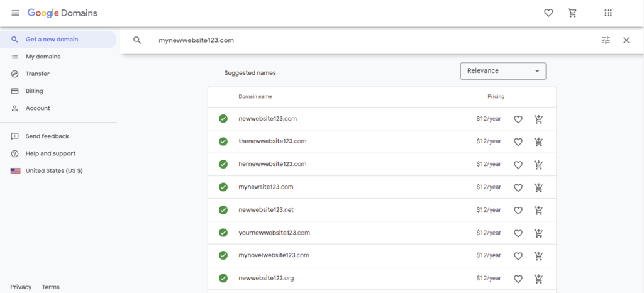This screenshot has width=644, height=293.
Task: Open the Transfer section
Action: [37, 74]
